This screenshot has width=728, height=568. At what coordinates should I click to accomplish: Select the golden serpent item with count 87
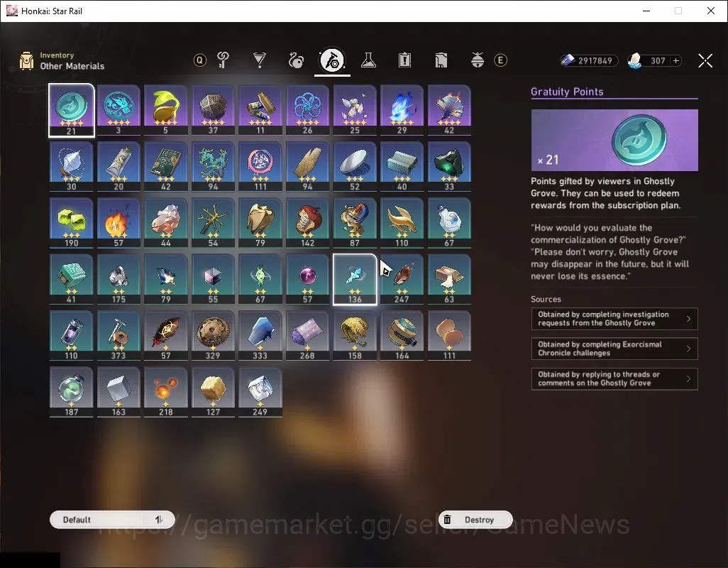(355, 223)
